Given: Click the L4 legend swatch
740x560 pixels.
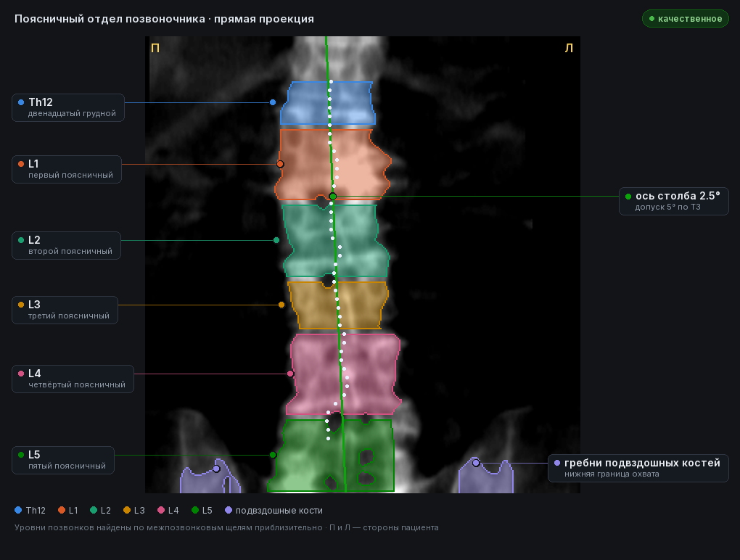Looking at the screenshot, I should [161, 510].
